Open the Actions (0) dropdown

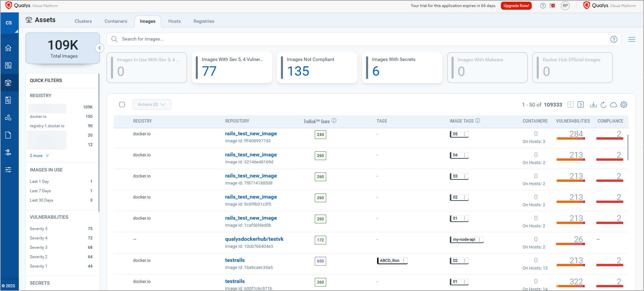[152, 104]
